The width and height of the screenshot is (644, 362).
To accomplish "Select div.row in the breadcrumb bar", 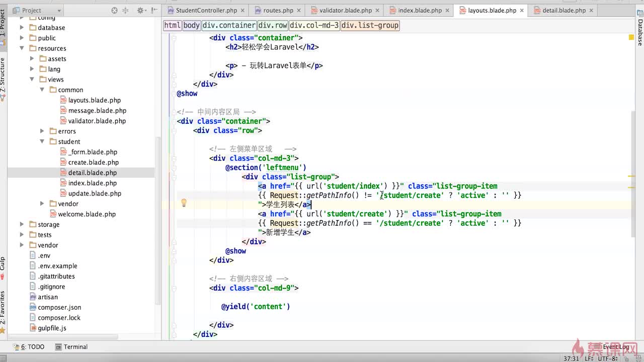I will click(x=273, y=25).
